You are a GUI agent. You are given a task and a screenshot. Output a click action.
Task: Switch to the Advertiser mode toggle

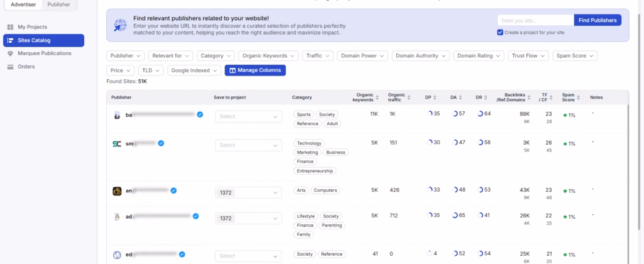click(23, 4)
